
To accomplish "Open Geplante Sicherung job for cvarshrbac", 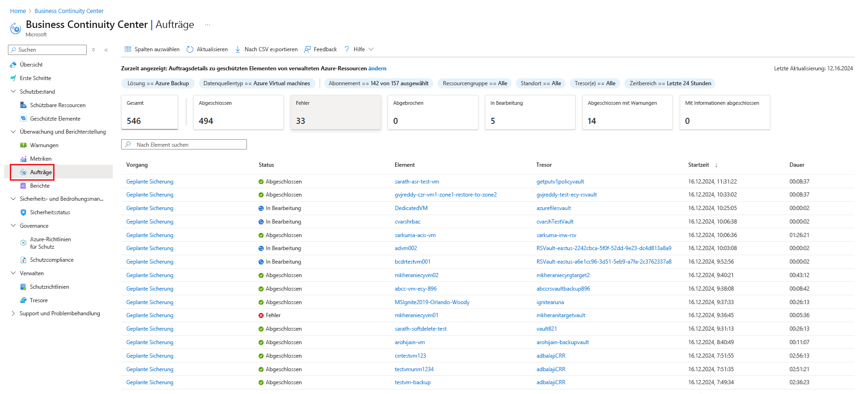I will tap(150, 222).
